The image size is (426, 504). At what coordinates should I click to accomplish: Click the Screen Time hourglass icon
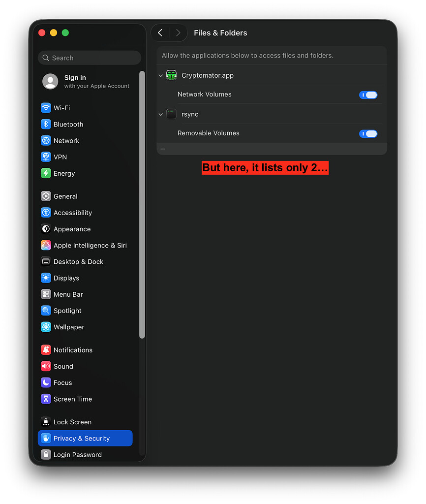[x=46, y=399]
